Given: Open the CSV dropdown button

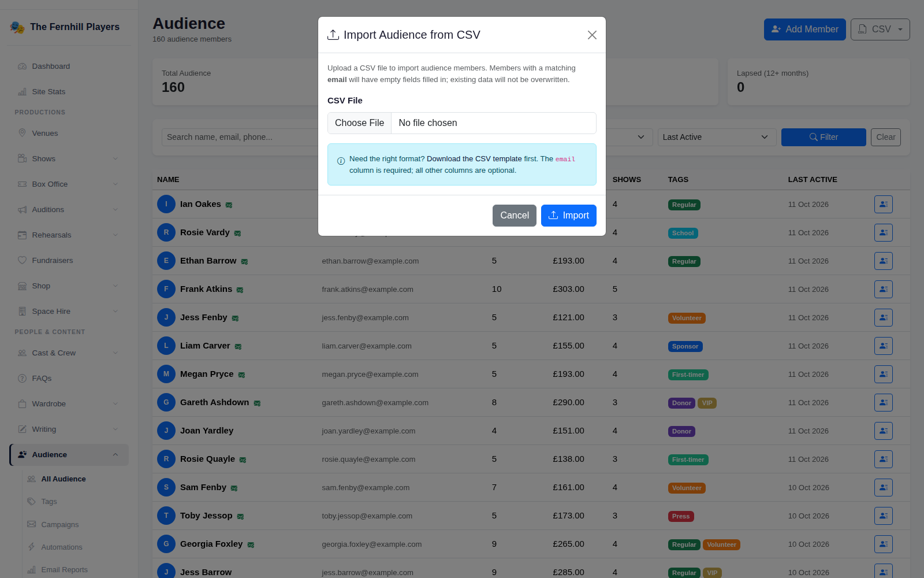Looking at the screenshot, I should 880,29.
